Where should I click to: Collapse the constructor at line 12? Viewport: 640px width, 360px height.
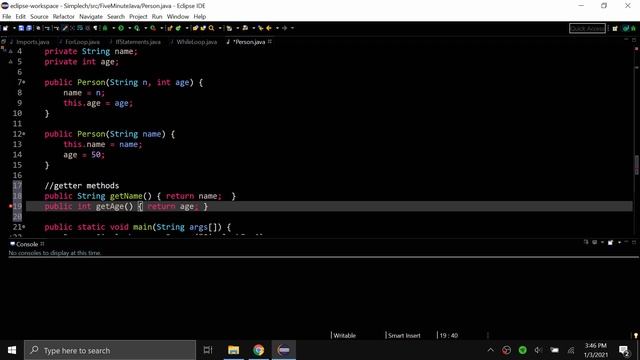pos(24,134)
